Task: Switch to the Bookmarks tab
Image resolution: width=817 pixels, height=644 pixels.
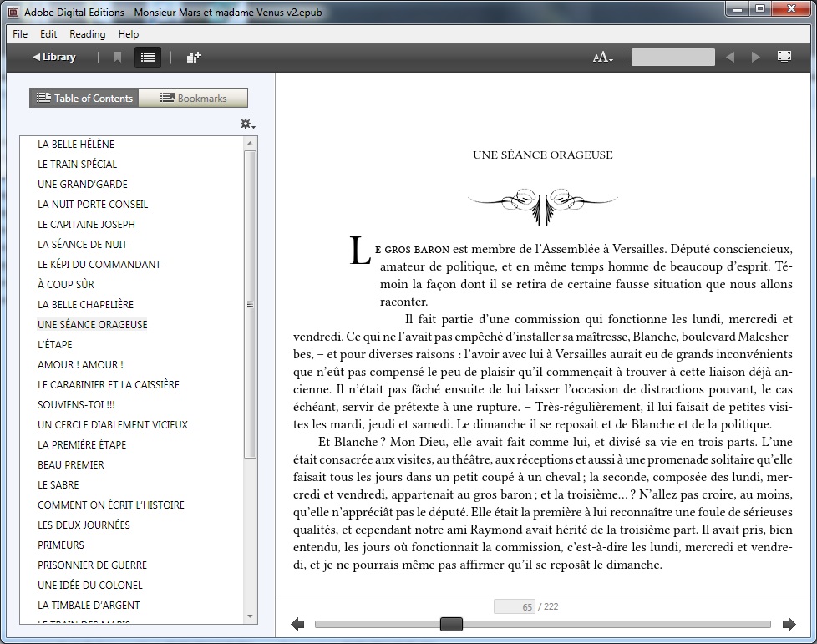Action: (x=193, y=98)
